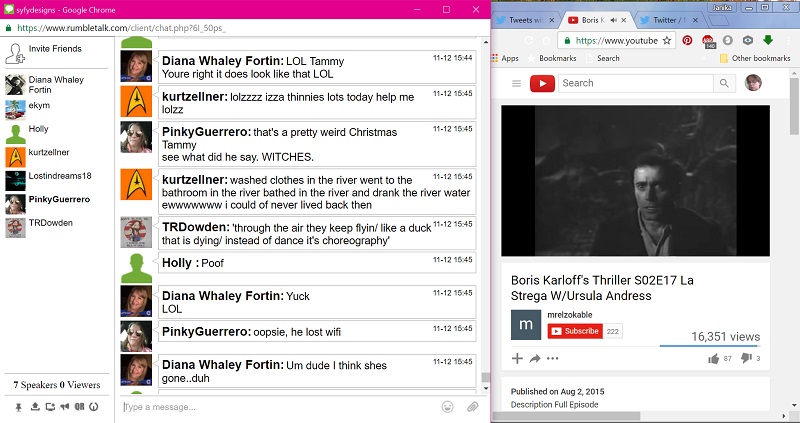Switch to the Tweets tab
The height and width of the screenshot is (423, 800).
click(526, 20)
